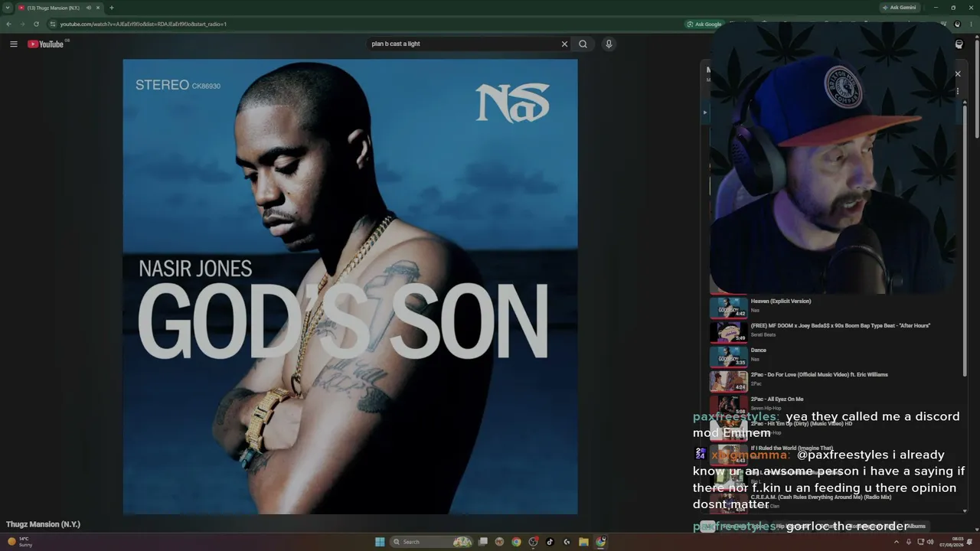Run the YouTube search with magnifier button

[583, 44]
